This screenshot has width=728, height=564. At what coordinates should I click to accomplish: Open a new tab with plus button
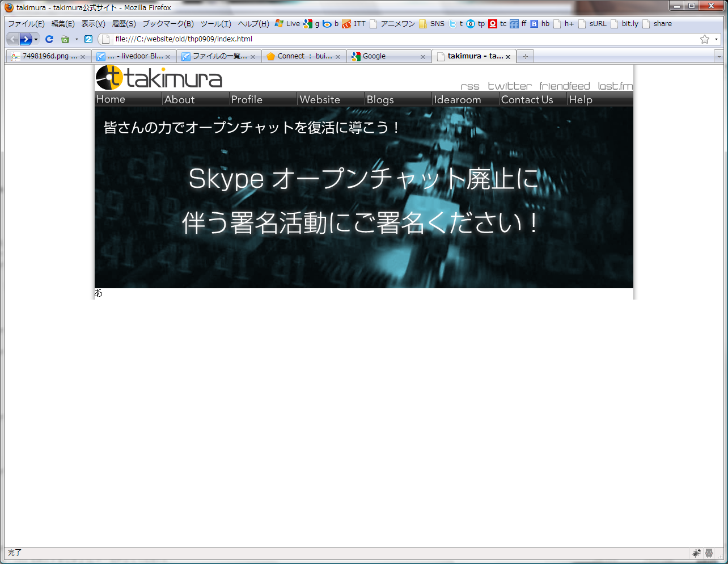526,56
